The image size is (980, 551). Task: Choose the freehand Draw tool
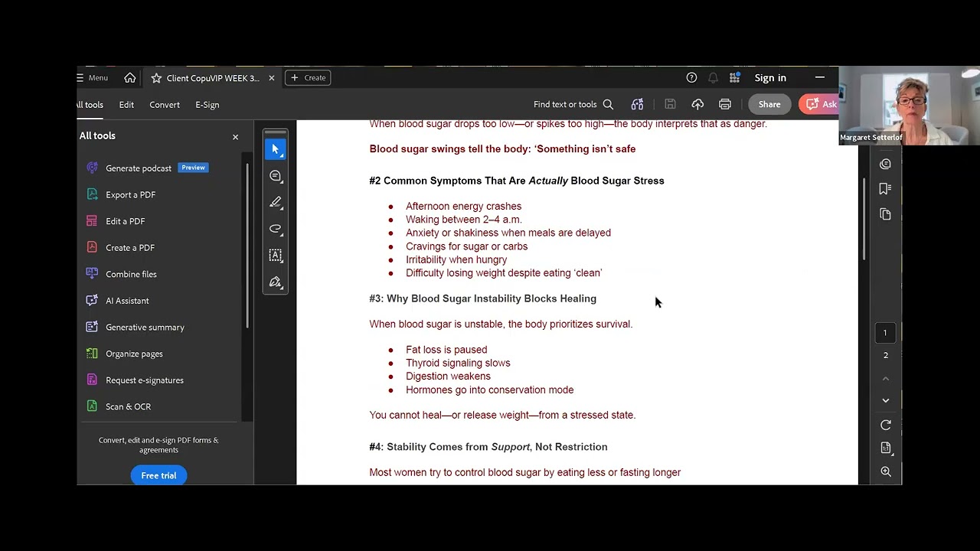(276, 229)
